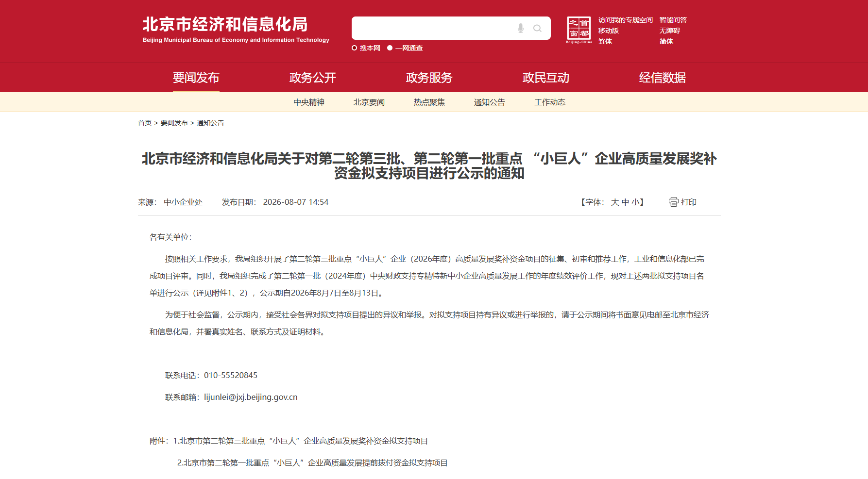This screenshot has width=868, height=479.
Task: Go to 中央精神 sub-menu item
Action: 309,102
